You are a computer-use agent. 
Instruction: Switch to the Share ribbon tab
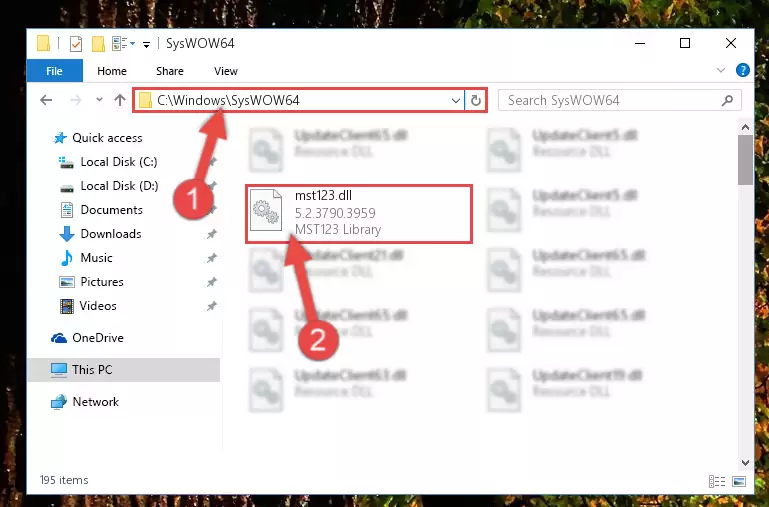[170, 71]
